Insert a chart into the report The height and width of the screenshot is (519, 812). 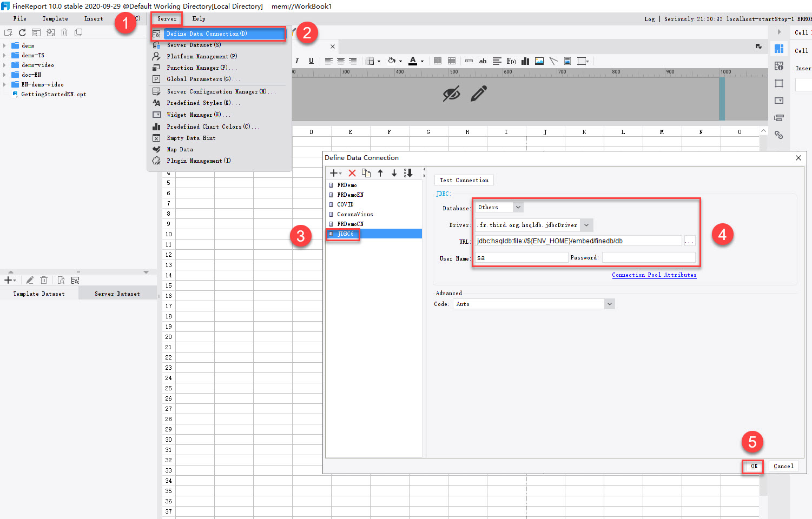(x=525, y=61)
